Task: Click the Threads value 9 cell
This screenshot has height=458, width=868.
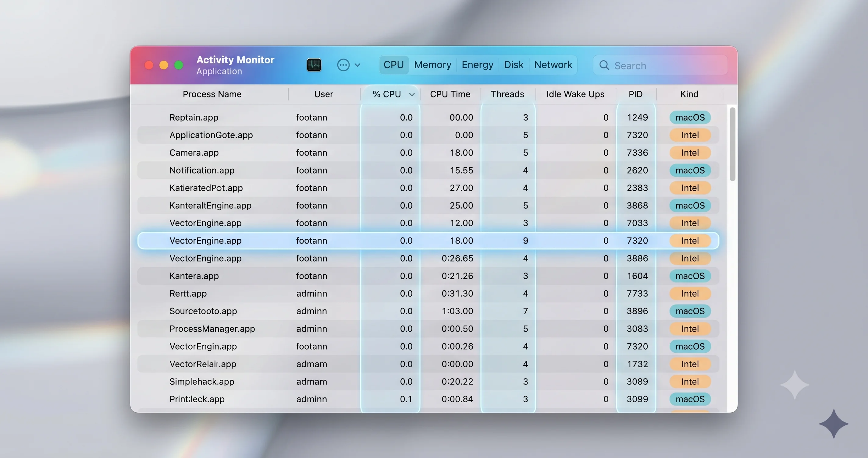Action: 525,241
